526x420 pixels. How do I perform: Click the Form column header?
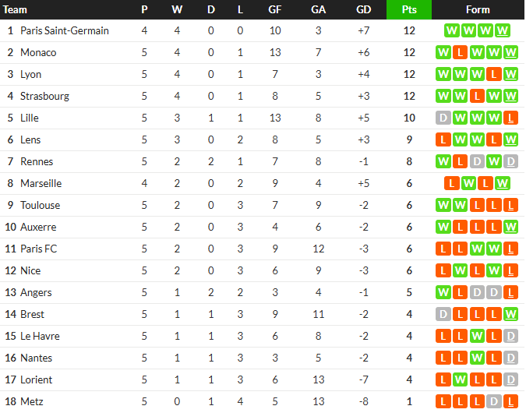click(x=478, y=9)
